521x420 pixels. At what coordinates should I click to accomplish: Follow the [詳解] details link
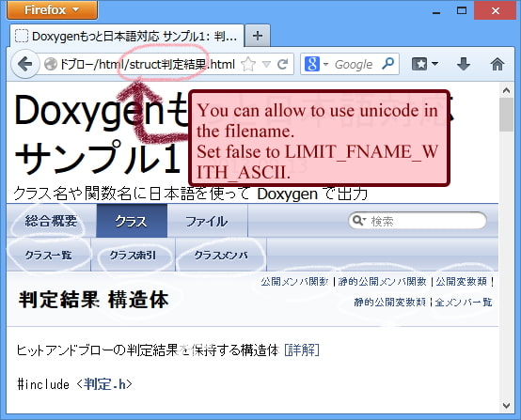[x=302, y=350]
